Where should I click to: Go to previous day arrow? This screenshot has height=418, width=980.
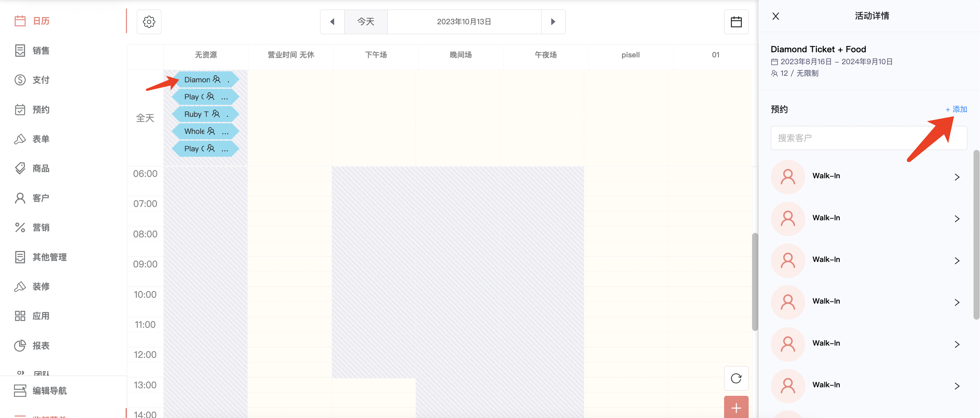(x=332, y=22)
